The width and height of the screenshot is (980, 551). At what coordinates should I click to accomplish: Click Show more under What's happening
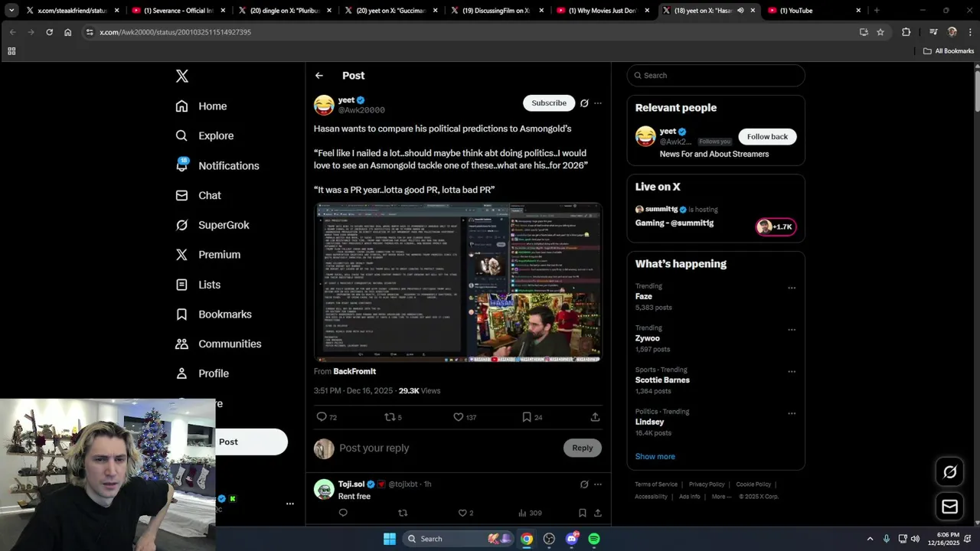[x=655, y=456]
